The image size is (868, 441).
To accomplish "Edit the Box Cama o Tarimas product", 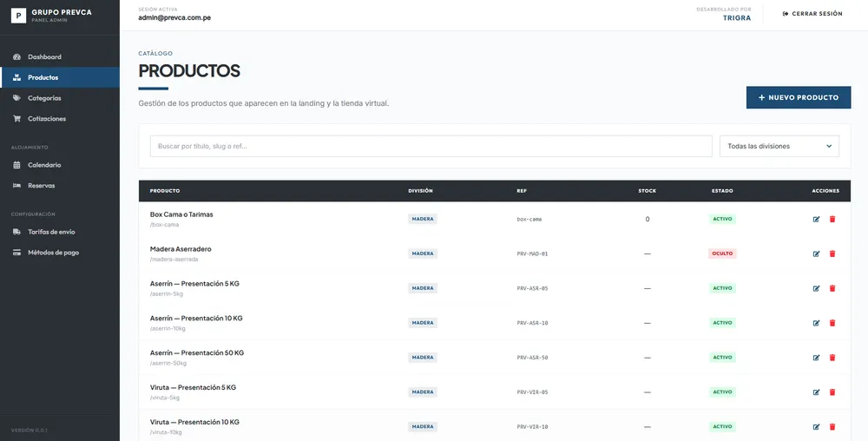I will point(816,219).
